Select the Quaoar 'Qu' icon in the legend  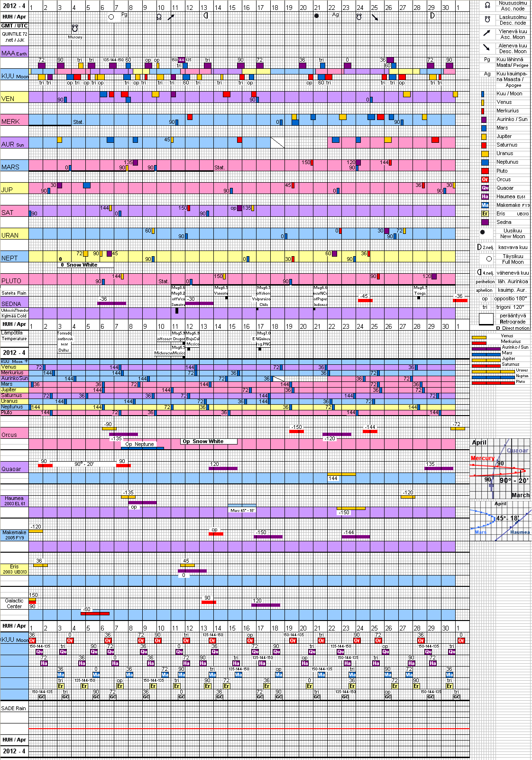[485, 188]
